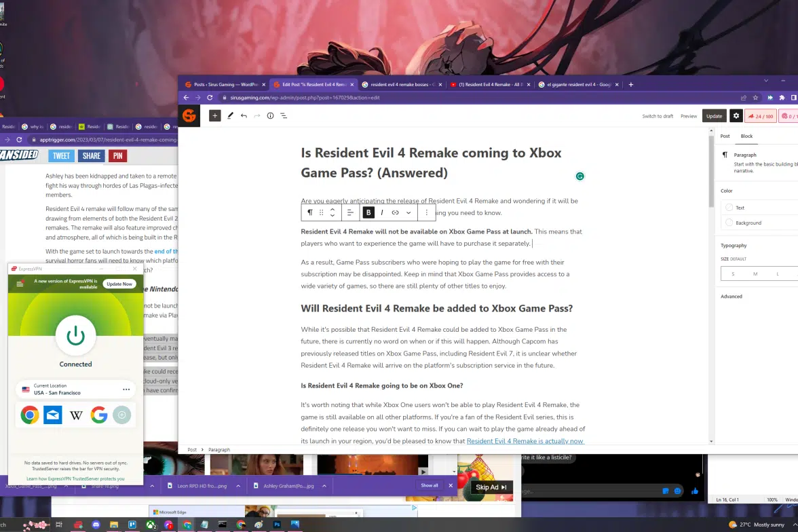798x532 pixels.
Task: Open ExpressVPN hamburger menu
Action: 20,284
